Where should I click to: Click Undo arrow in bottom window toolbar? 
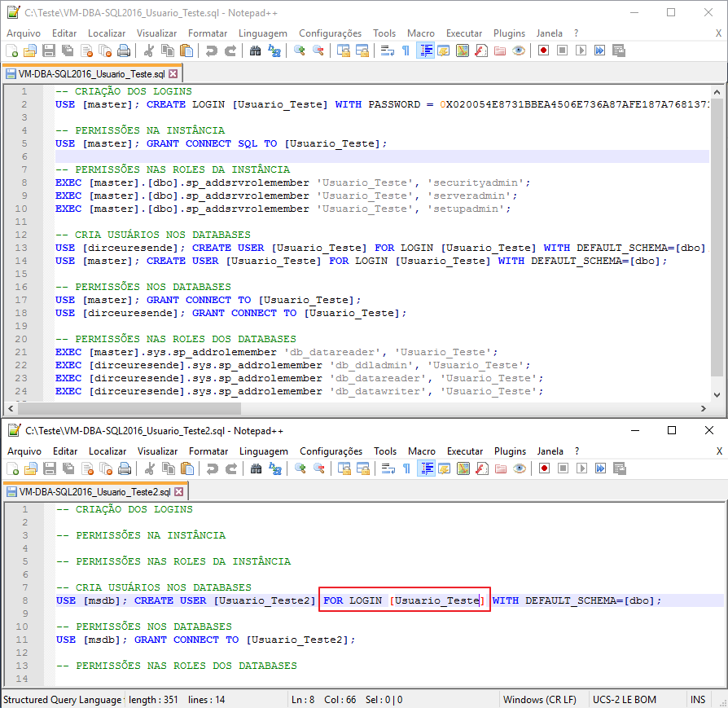213,468
